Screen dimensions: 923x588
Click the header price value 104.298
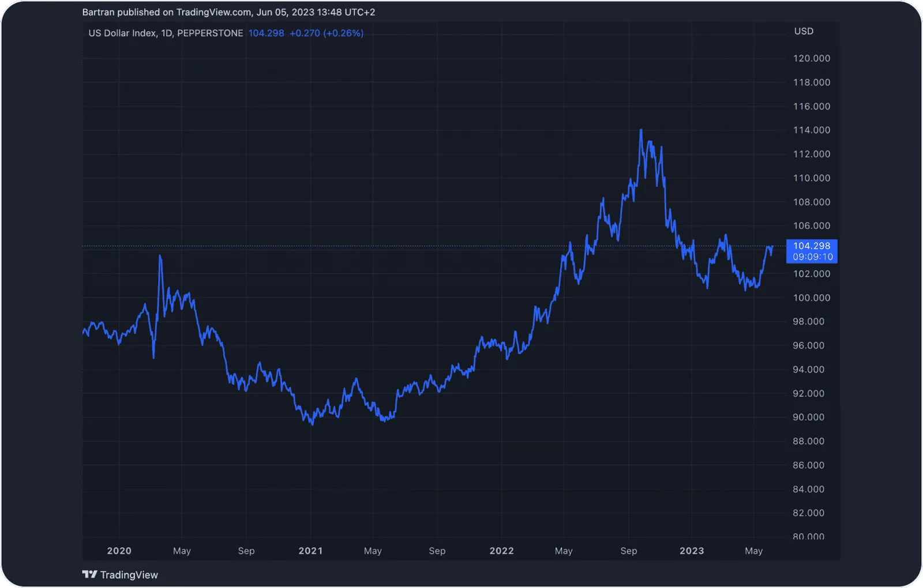click(x=266, y=33)
